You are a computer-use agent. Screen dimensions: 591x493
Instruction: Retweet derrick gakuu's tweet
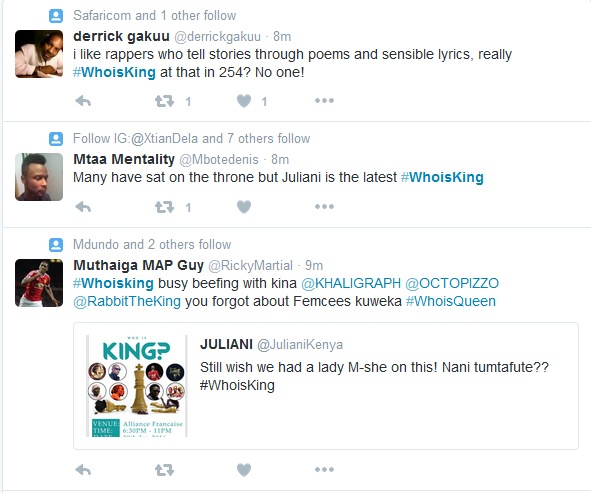point(165,101)
